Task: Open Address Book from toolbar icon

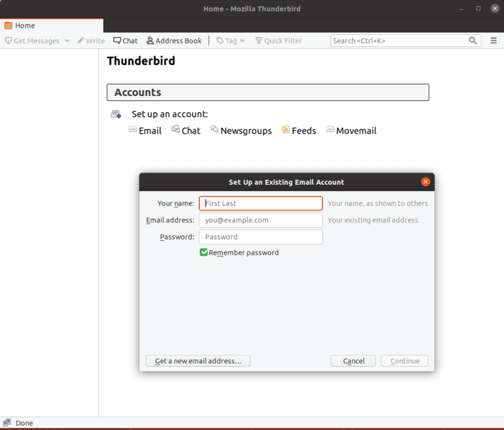Action: point(150,41)
